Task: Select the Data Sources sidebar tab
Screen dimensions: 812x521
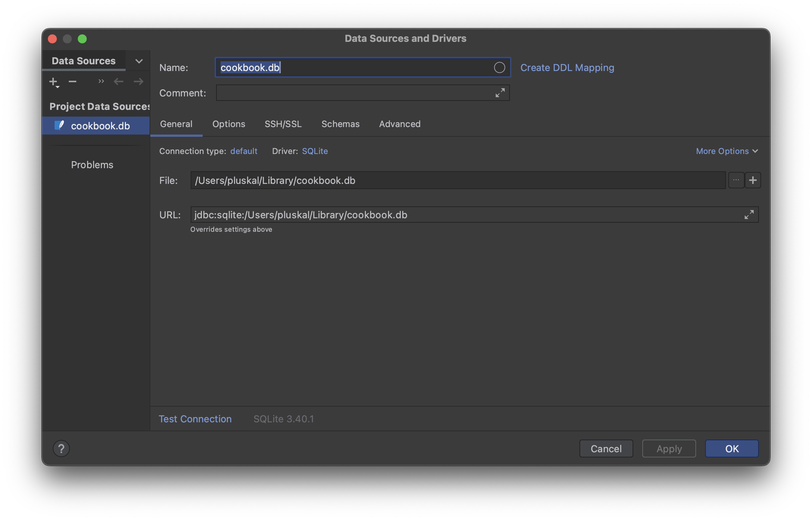Action: [x=84, y=61]
